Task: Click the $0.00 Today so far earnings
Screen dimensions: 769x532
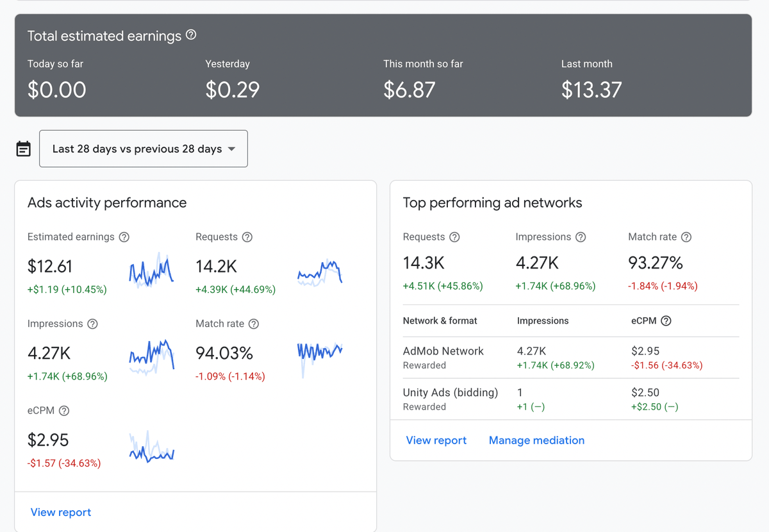Action: pyautogui.click(x=56, y=90)
